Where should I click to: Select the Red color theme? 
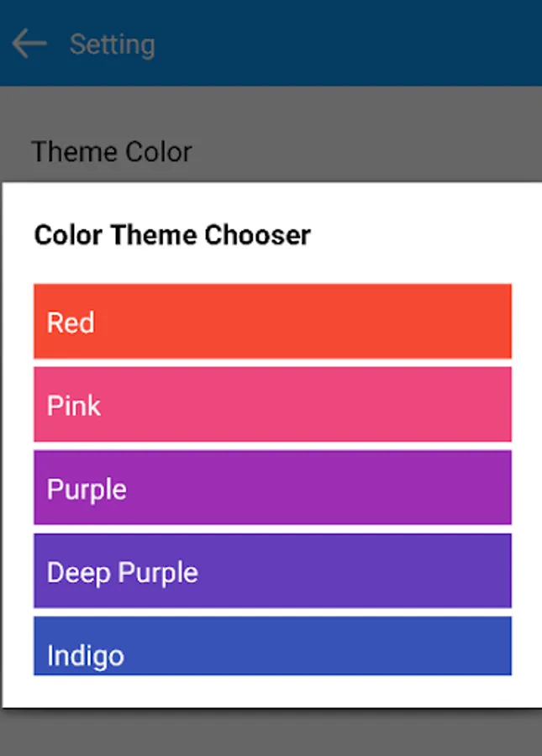click(x=272, y=321)
